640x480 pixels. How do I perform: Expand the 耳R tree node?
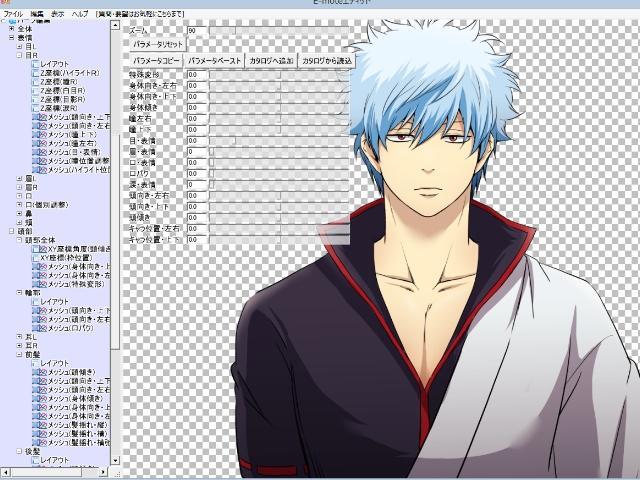pos(19,346)
